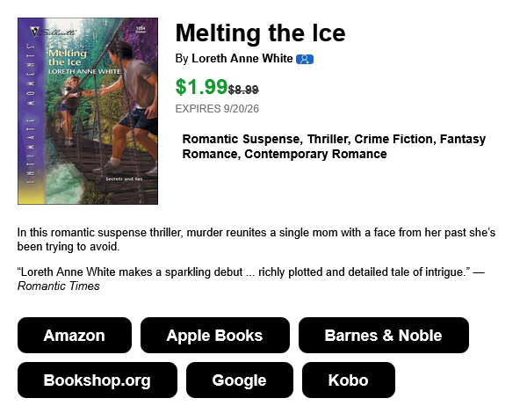Click the Kobo retailer button
Image resolution: width=527 pixels, height=420 pixels.
click(x=349, y=380)
